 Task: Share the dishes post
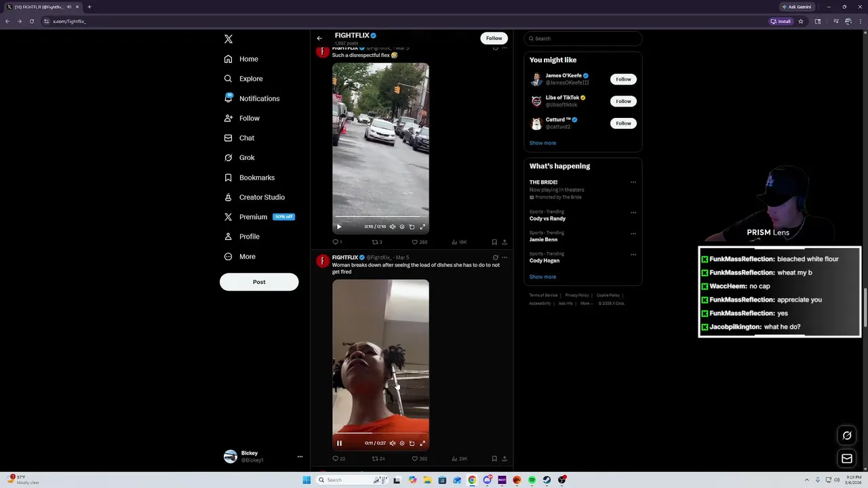[x=505, y=459]
